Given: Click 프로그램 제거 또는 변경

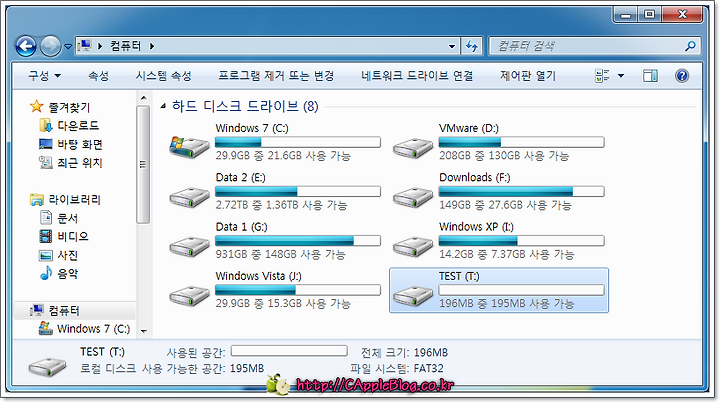Looking at the screenshot, I should [x=276, y=75].
